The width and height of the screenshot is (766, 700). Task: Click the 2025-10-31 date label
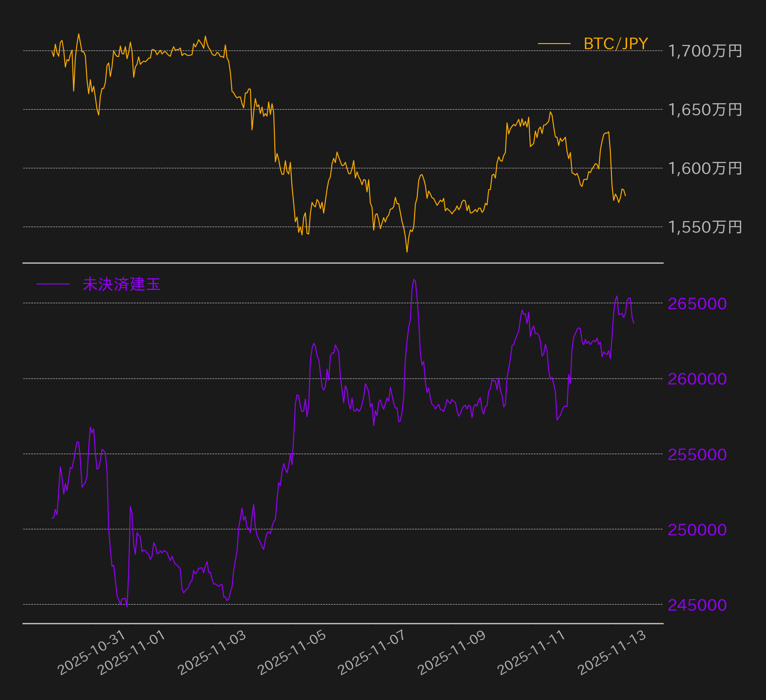pos(91,652)
